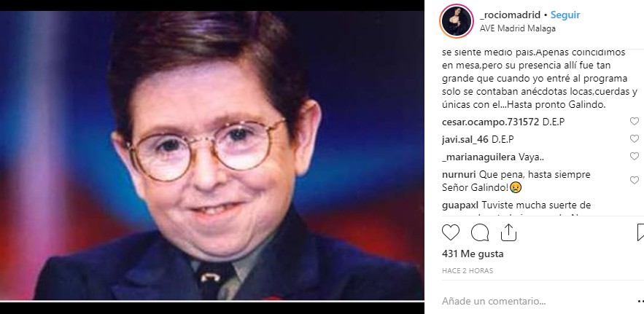644x314 pixels.
Task: Like _marianaguilera's Vaya comment
Action: coord(634,157)
